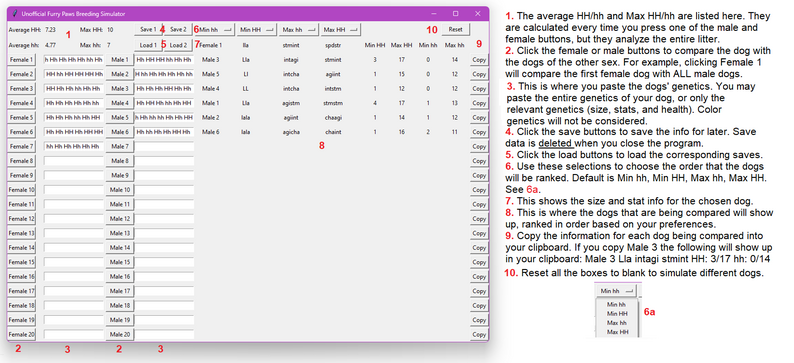Click the feather app icon in title bar
Screen dimensions: 794x363
(x=15, y=14)
